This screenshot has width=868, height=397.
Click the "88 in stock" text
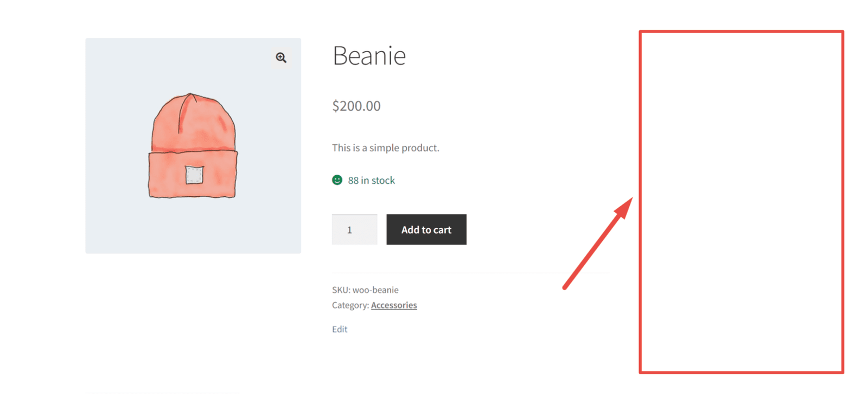point(371,181)
